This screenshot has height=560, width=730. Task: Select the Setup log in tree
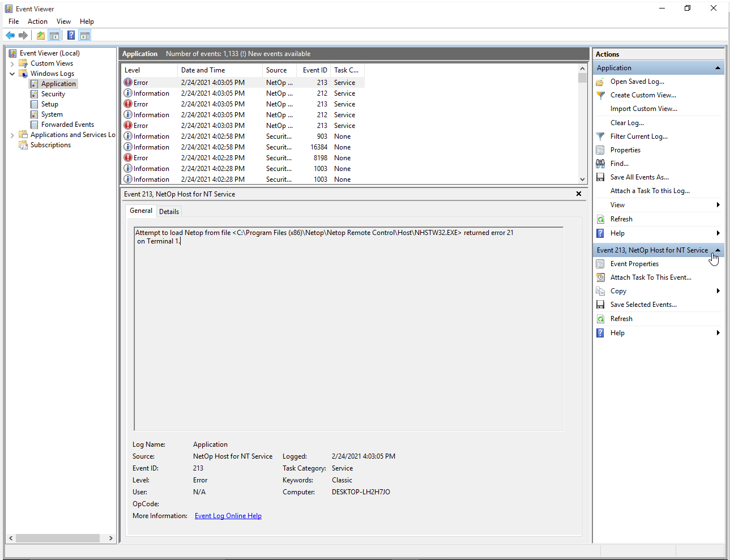[49, 104]
